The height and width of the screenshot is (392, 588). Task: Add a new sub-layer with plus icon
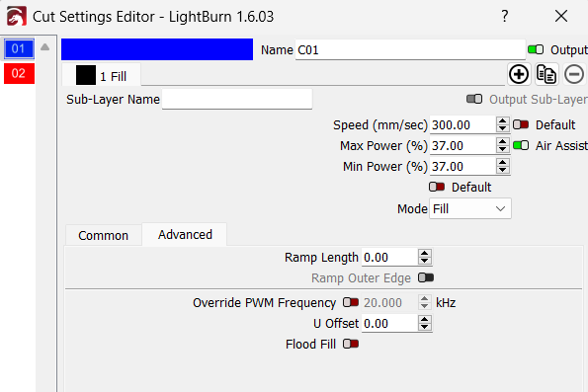pyautogui.click(x=519, y=74)
